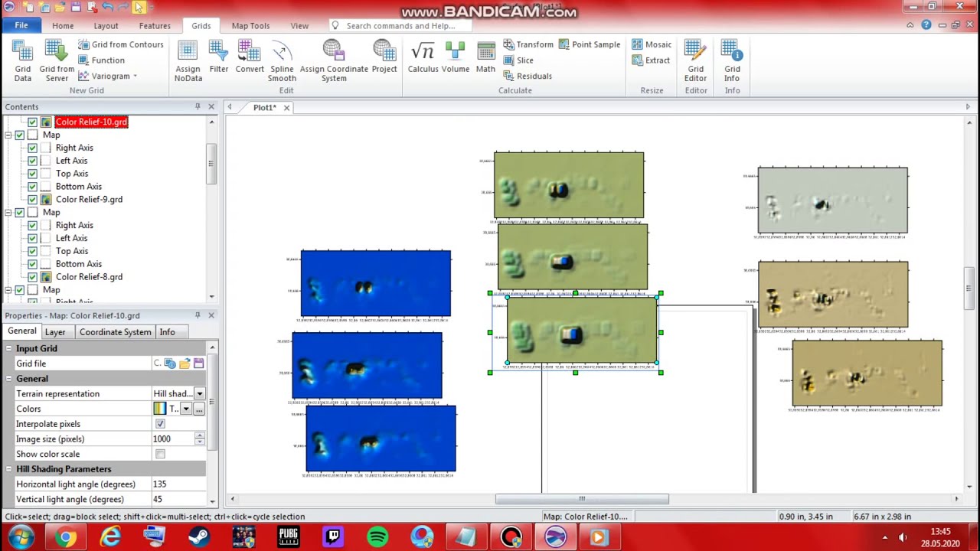Open the Mosaic grids tool
Viewport: 980px width, 551px height.
coord(652,44)
